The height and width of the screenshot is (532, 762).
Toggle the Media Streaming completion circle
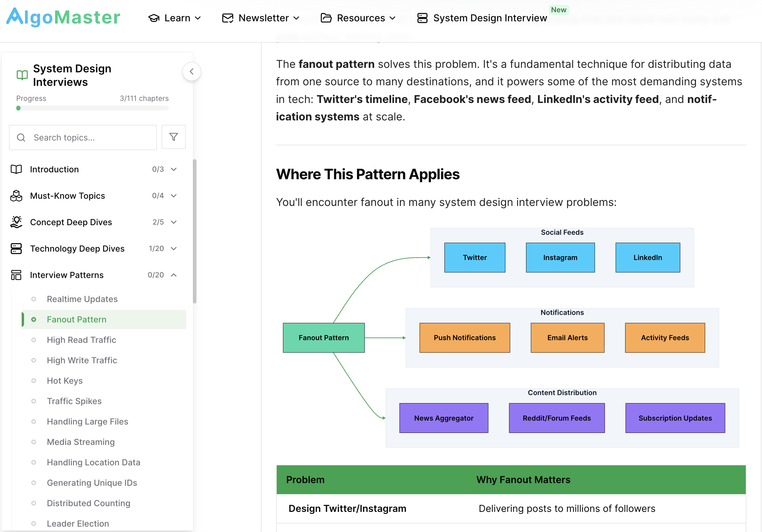pyautogui.click(x=34, y=442)
